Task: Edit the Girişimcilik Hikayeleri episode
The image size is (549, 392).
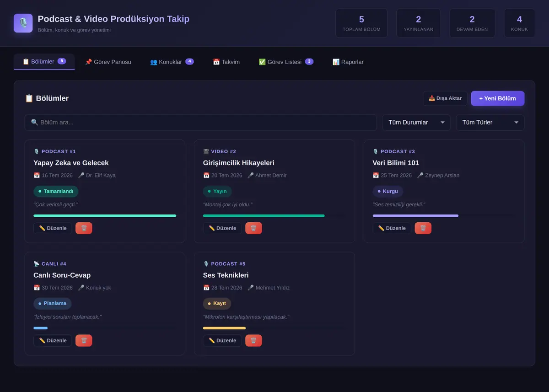Action: tap(222, 228)
